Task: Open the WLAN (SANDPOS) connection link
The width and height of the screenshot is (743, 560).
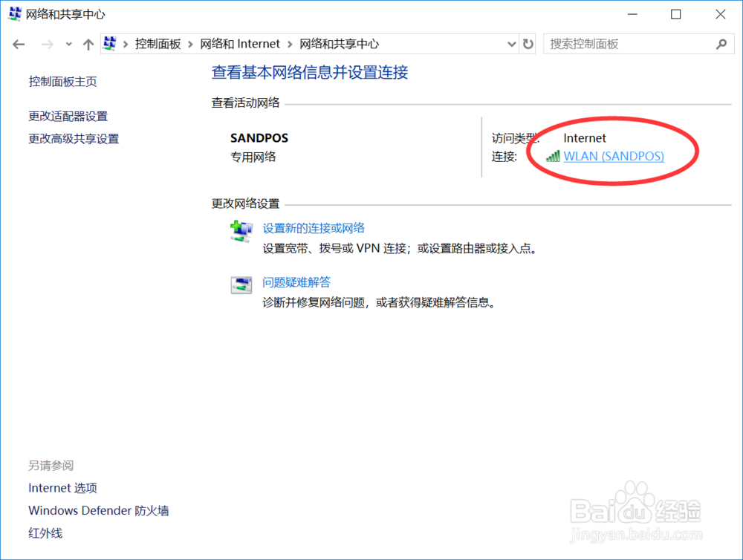Action: 614,157
